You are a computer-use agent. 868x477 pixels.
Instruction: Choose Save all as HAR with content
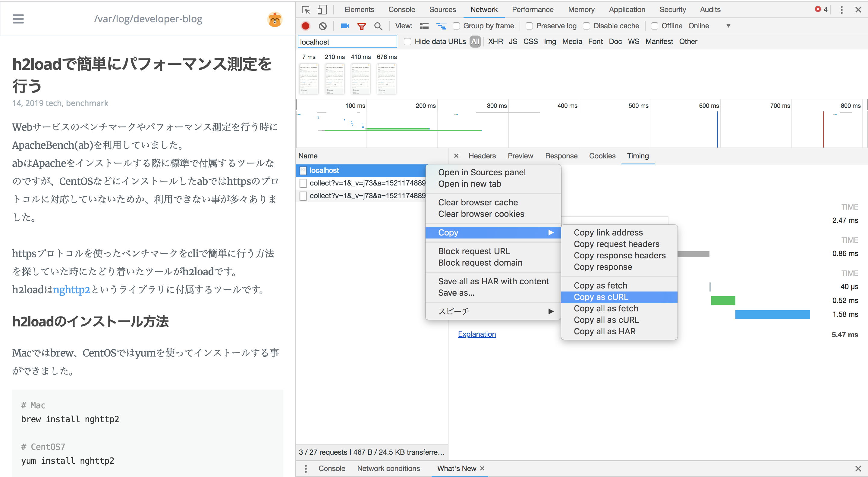click(493, 282)
